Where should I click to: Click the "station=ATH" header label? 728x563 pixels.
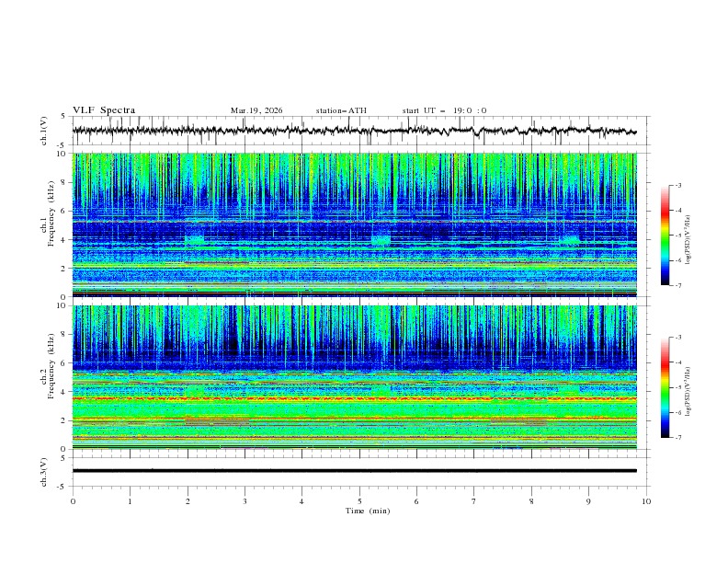click(341, 110)
